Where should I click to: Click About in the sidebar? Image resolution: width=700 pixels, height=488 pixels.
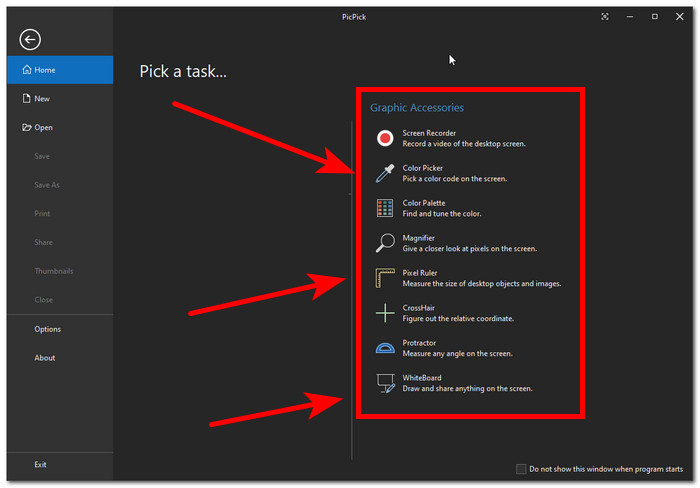(x=45, y=358)
